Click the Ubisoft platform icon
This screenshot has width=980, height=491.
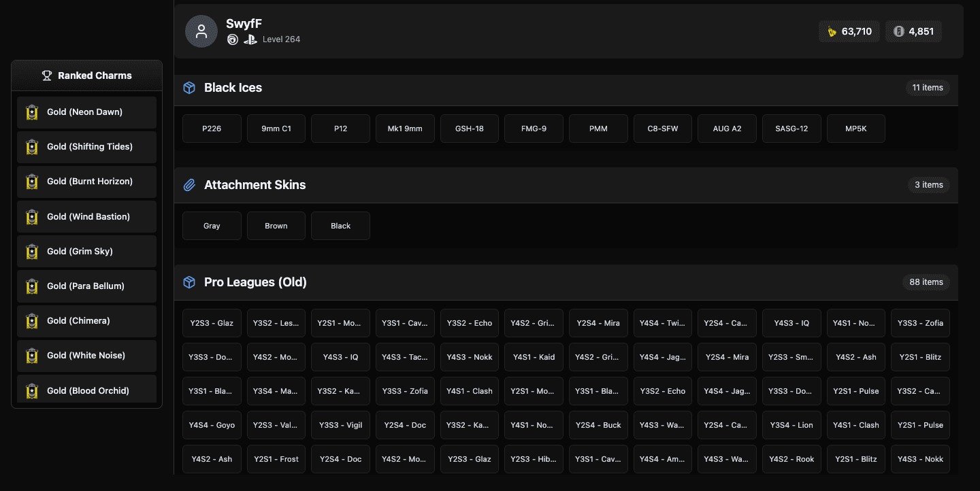pyautogui.click(x=233, y=39)
